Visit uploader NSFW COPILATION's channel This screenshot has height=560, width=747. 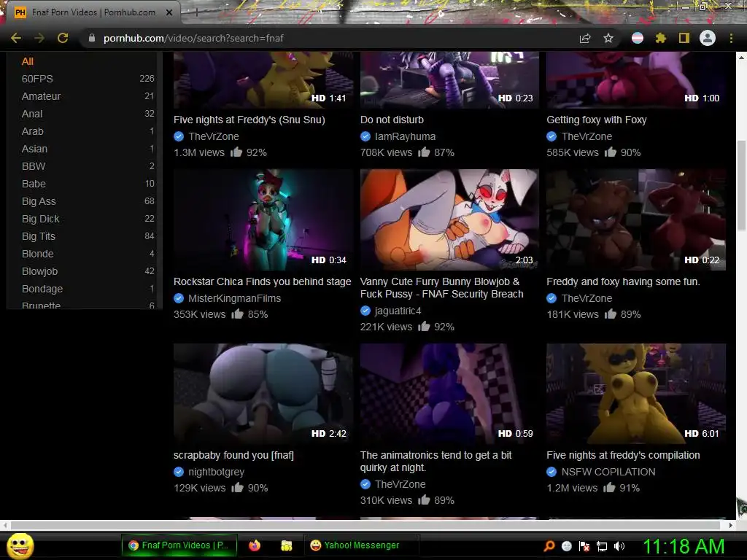(x=608, y=472)
